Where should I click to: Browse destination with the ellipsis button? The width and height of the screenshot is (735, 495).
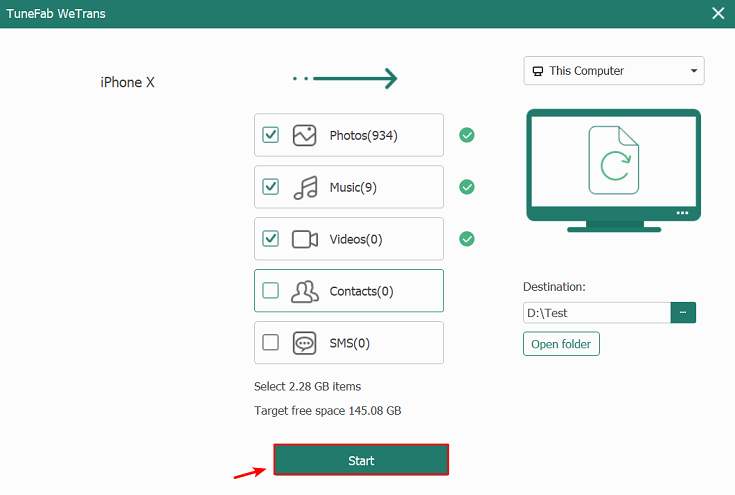683,313
